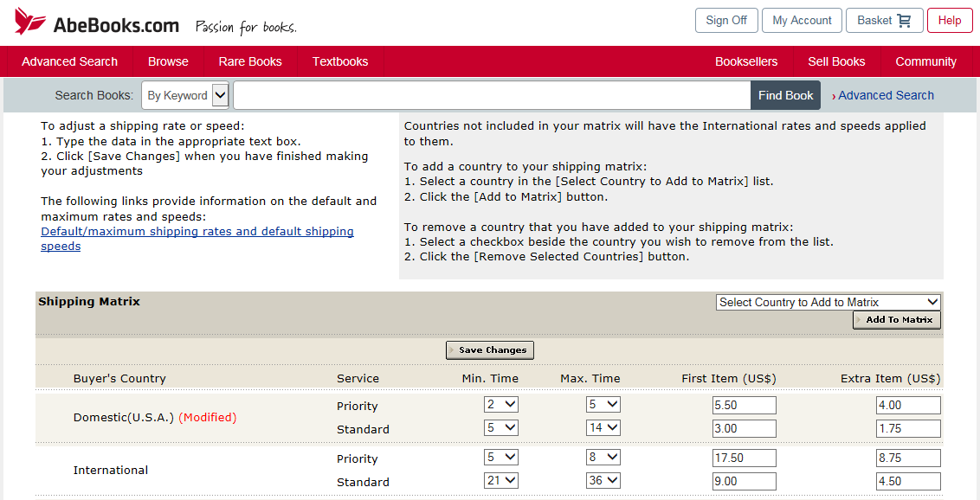The height and width of the screenshot is (500, 980).
Task: Edit International Priority First Item rate field
Action: [x=744, y=458]
